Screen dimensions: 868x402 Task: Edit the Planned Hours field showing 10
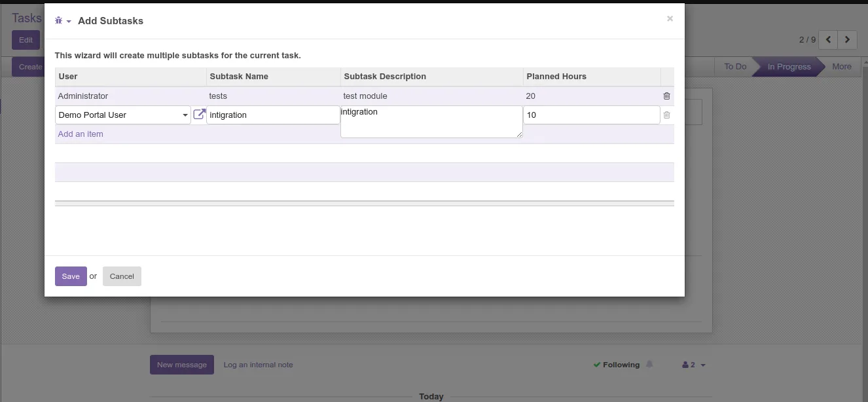591,115
